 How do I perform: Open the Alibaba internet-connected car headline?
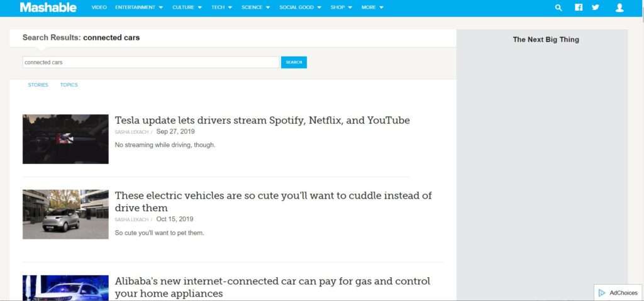(272, 287)
